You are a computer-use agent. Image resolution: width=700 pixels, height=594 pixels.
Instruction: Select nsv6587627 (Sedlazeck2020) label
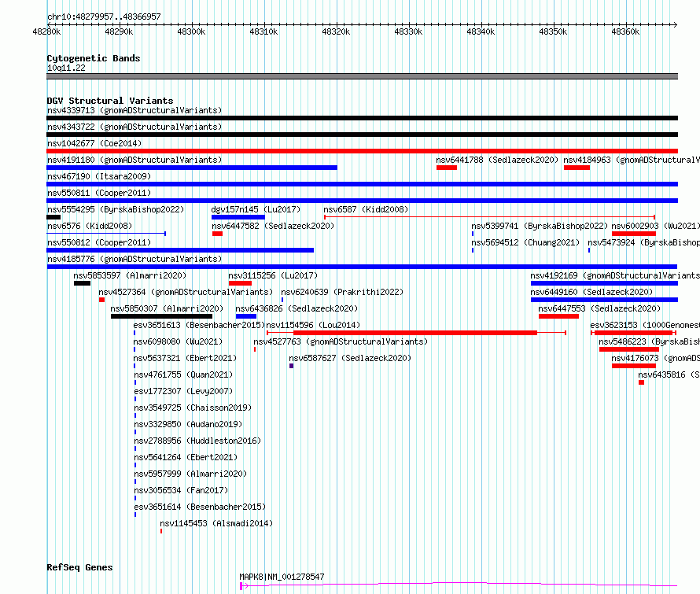351,358
